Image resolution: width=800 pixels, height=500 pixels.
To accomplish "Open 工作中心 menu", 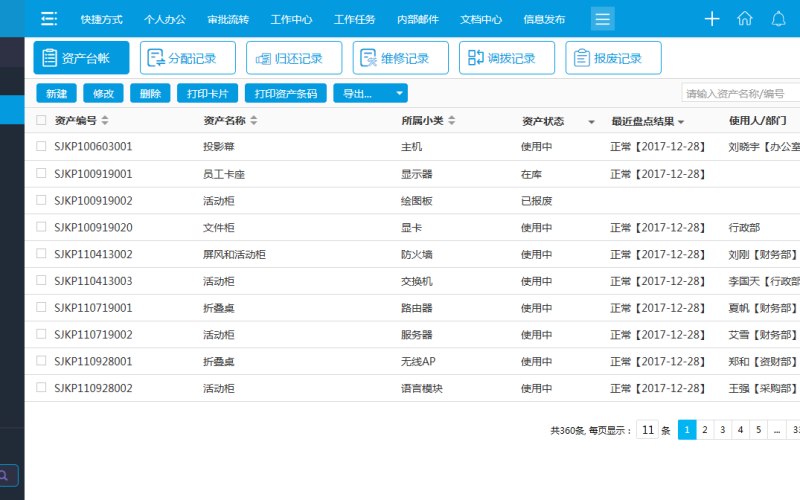I will point(291,19).
